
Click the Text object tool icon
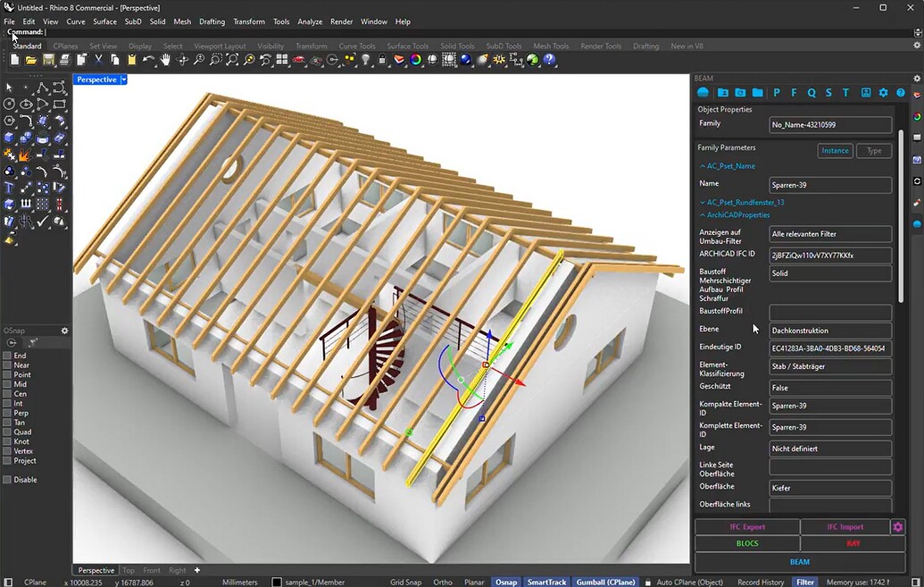click(10, 188)
